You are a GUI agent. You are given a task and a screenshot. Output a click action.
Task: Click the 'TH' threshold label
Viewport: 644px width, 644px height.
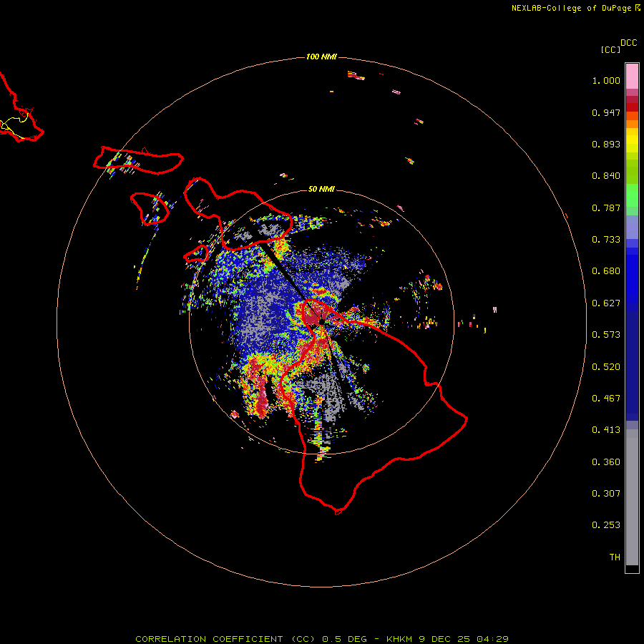615,557
